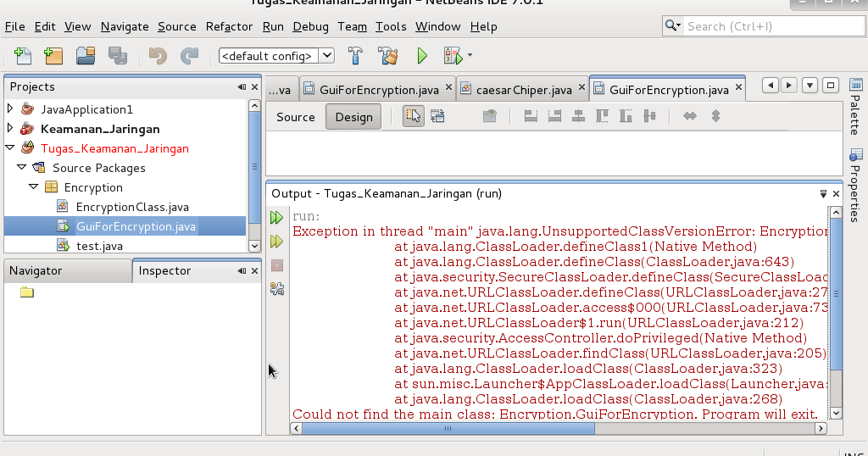Image resolution: width=868 pixels, height=456 pixels.
Task: Click the New File toolbar icon
Action: 23,56
